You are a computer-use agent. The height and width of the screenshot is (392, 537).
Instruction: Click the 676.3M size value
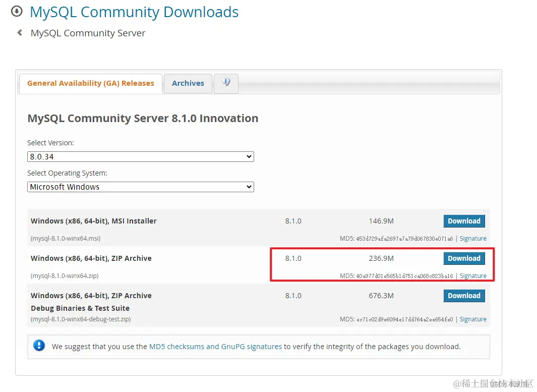tap(381, 296)
